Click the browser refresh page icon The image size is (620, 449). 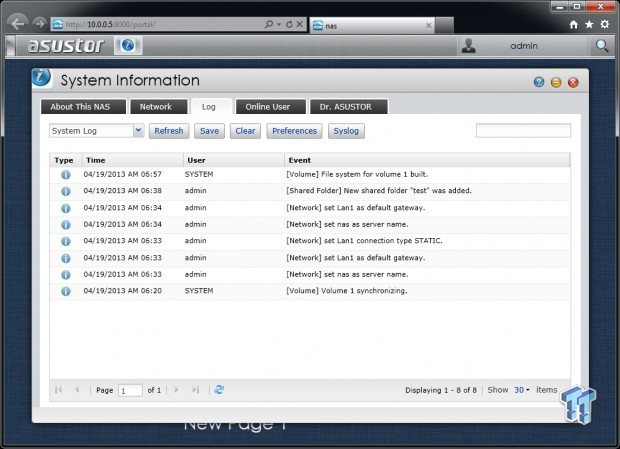coord(289,24)
